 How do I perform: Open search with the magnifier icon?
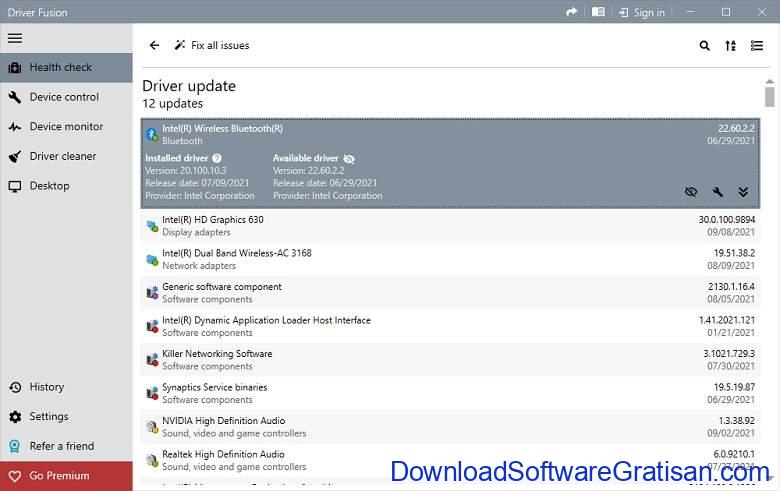point(704,46)
